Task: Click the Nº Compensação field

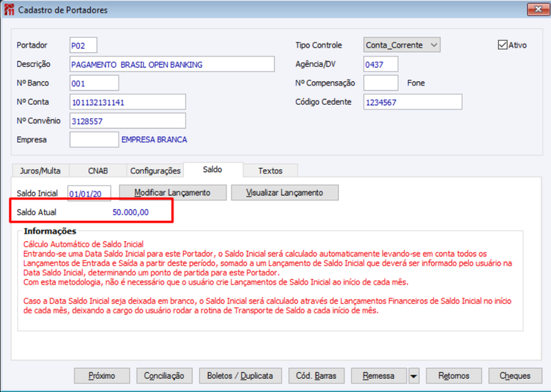Action: tap(381, 83)
